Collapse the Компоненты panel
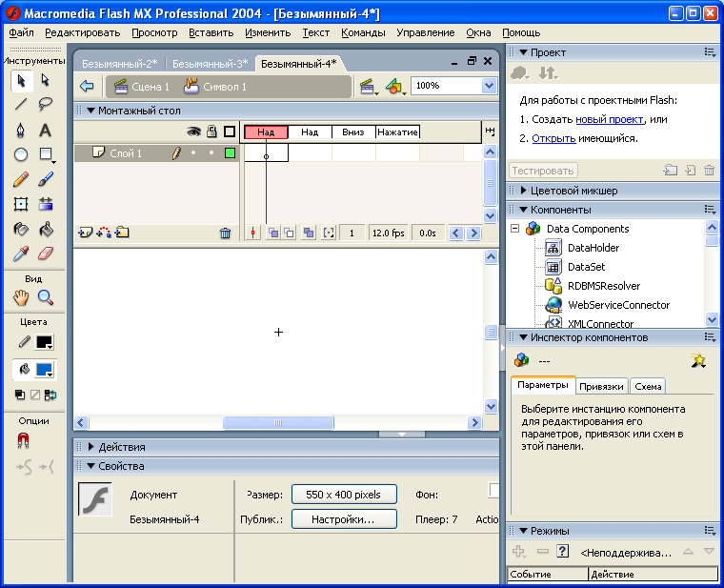724x588 pixels. [524, 210]
